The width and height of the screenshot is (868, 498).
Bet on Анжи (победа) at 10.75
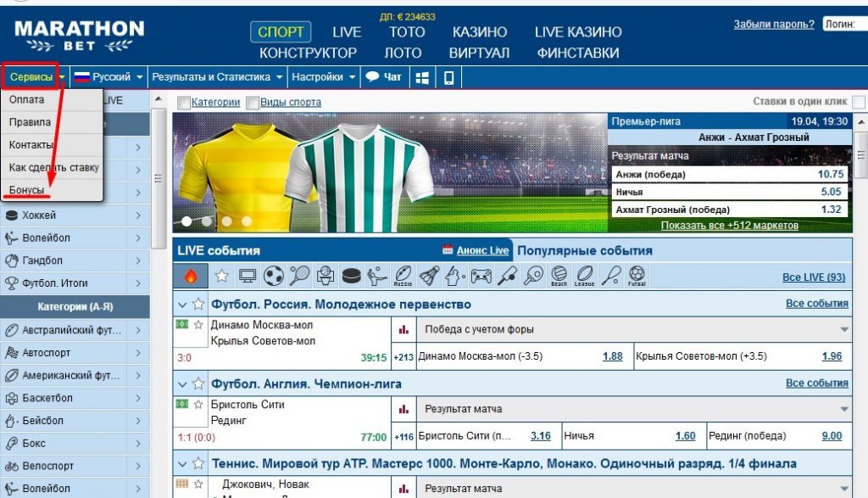tap(730, 175)
